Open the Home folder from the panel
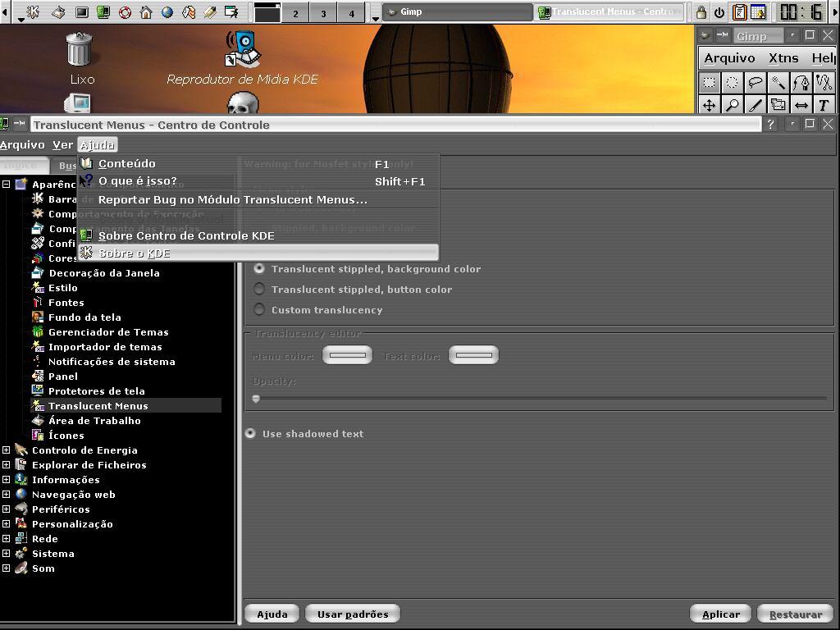This screenshot has height=630, width=840. pyautogui.click(x=146, y=11)
